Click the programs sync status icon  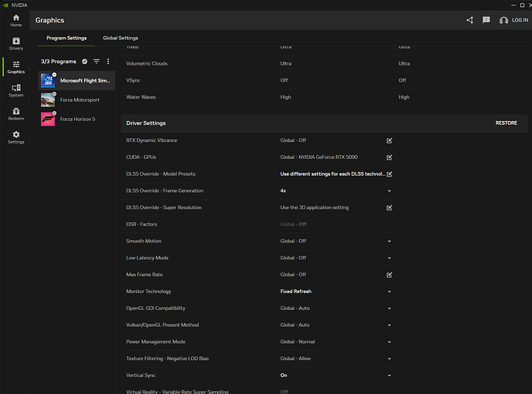pos(85,62)
